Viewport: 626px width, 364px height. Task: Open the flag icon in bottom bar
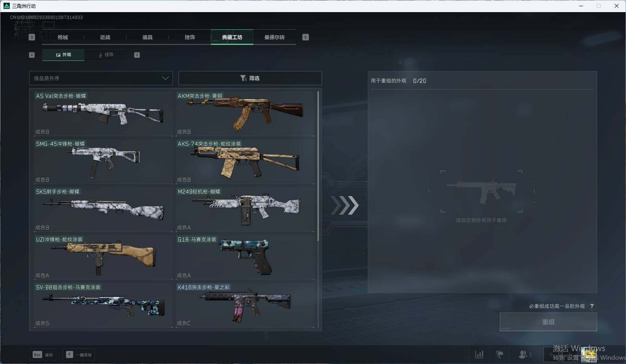500,354
